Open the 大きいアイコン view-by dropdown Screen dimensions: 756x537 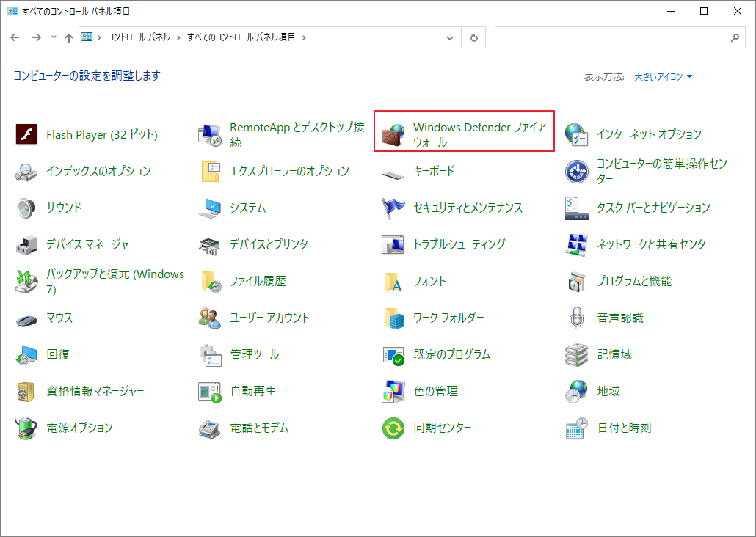click(664, 76)
